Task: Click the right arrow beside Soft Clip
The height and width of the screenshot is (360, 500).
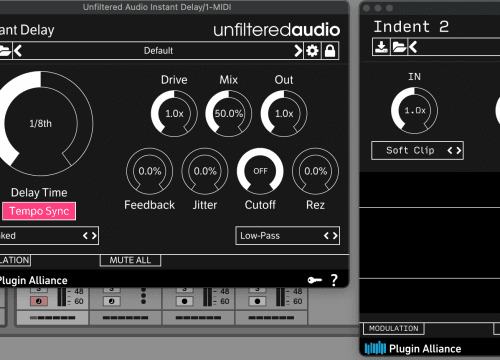Action: pos(459,150)
